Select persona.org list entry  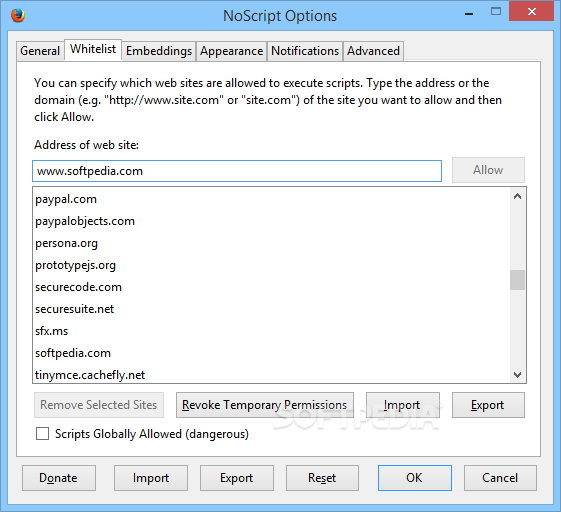coord(271,243)
